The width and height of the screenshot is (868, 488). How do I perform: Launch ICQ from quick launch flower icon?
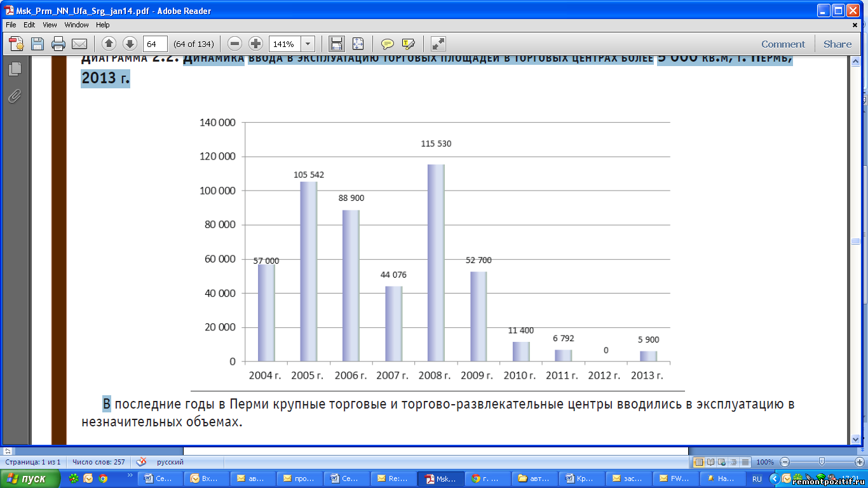click(74, 478)
